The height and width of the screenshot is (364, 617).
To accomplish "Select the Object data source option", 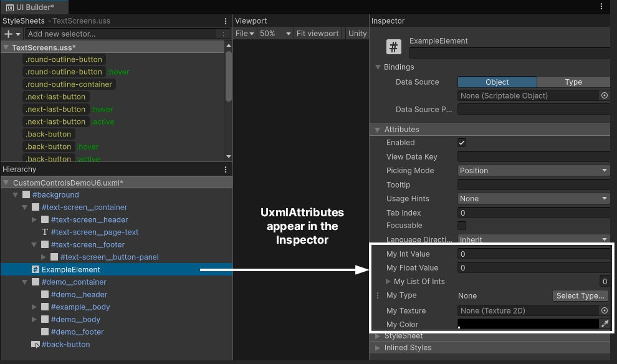I will tap(497, 82).
